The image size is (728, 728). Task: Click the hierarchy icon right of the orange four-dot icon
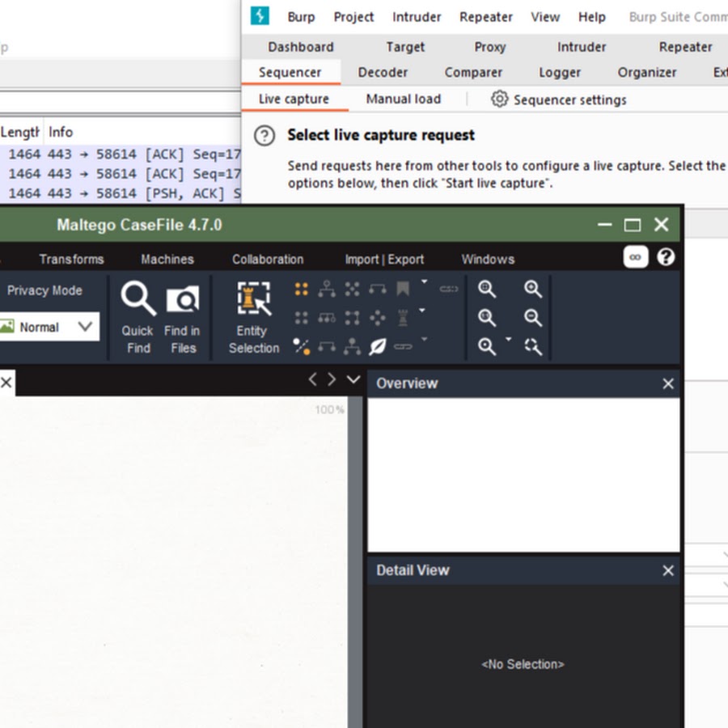(x=327, y=290)
